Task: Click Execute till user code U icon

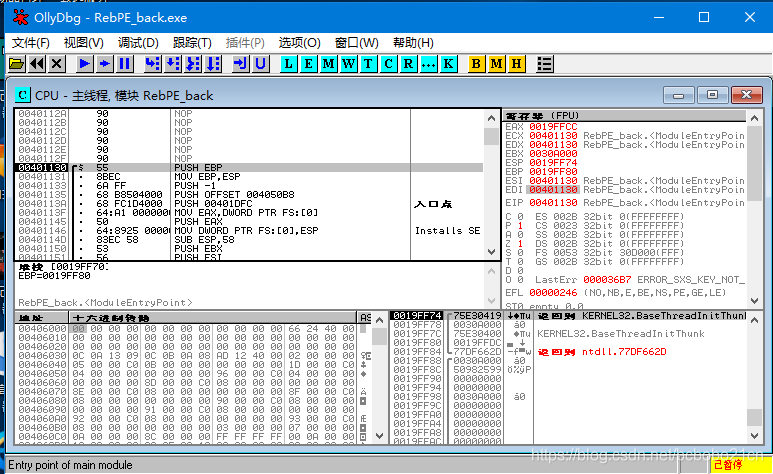Action: click(261, 64)
